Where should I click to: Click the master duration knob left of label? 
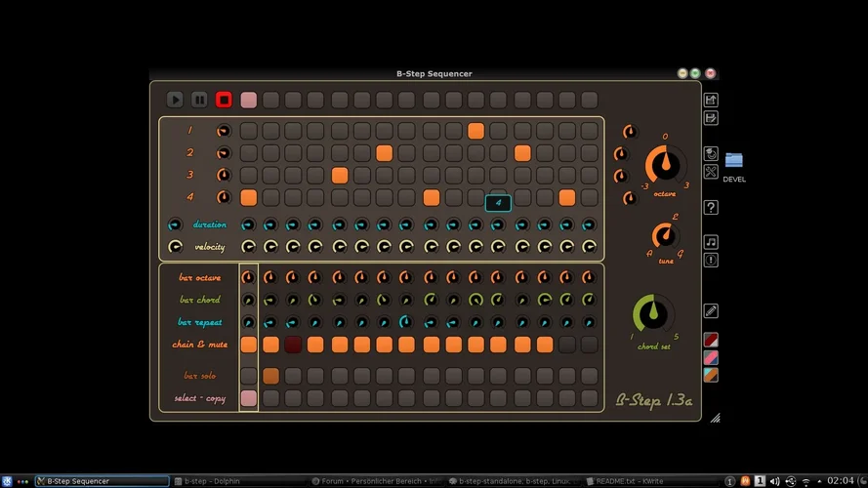(175, 224)
